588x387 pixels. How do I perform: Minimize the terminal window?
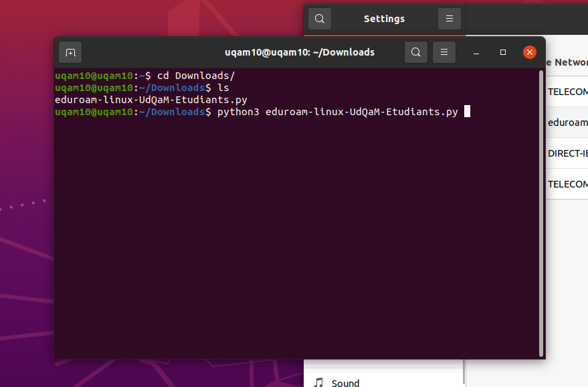[476, 52]
